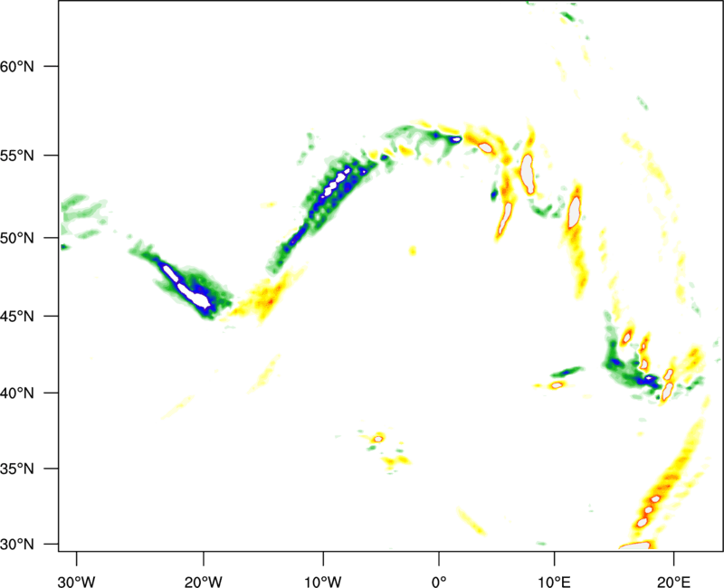The image size is (724, 588).
Task: Click the 50°N latitude label
Action: (x=17, y=238)
